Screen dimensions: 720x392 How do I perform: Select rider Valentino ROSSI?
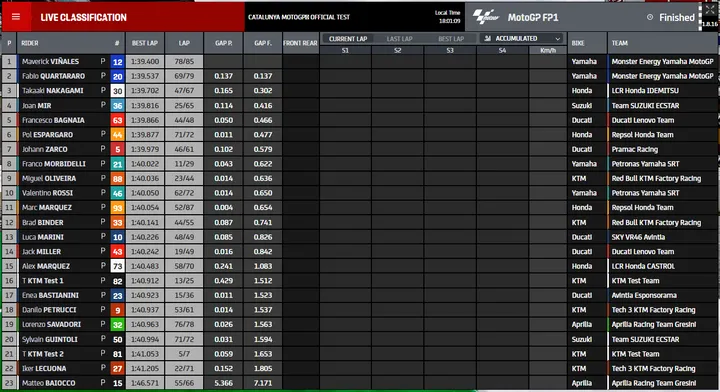[x=47, y=193]
